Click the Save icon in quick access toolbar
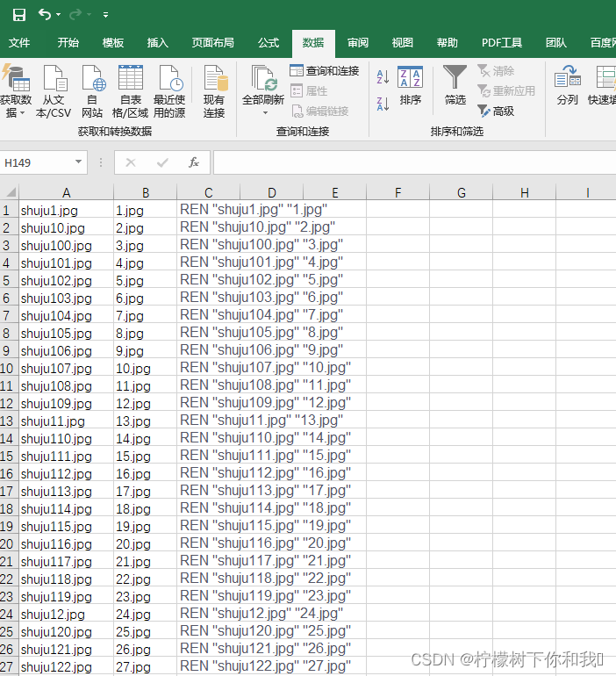Screen dimensions: 616x676 pyautogui.click(x=19, y=15)
